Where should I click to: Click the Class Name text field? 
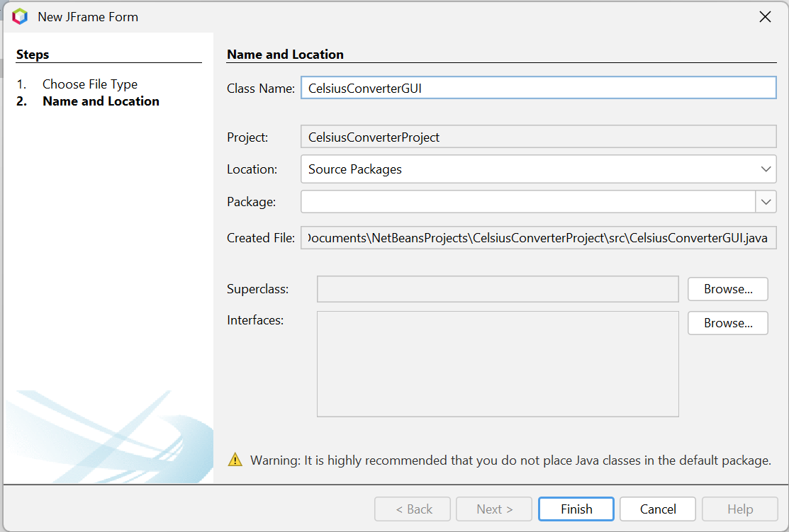point(539,88)
